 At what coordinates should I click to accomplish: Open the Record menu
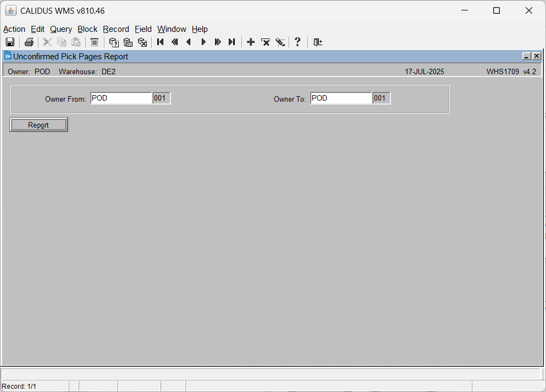(x=116, y=29)
